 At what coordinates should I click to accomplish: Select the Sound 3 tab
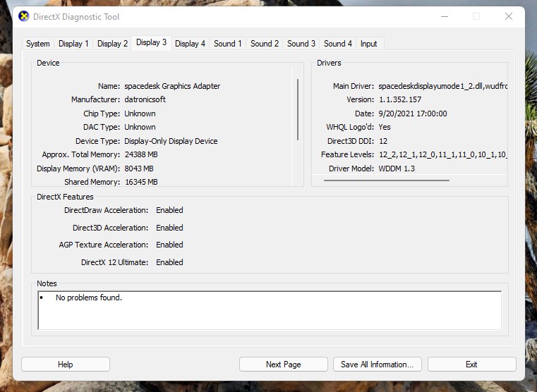301,44
